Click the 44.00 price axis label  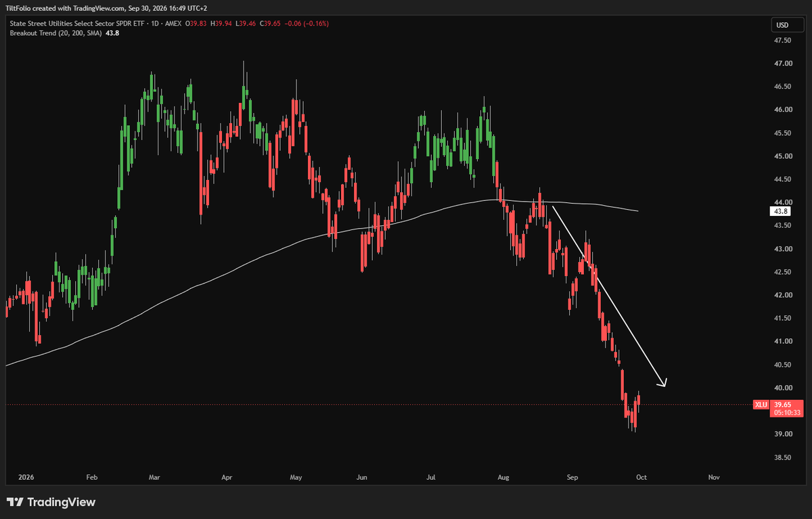click(x=783, y=202)
